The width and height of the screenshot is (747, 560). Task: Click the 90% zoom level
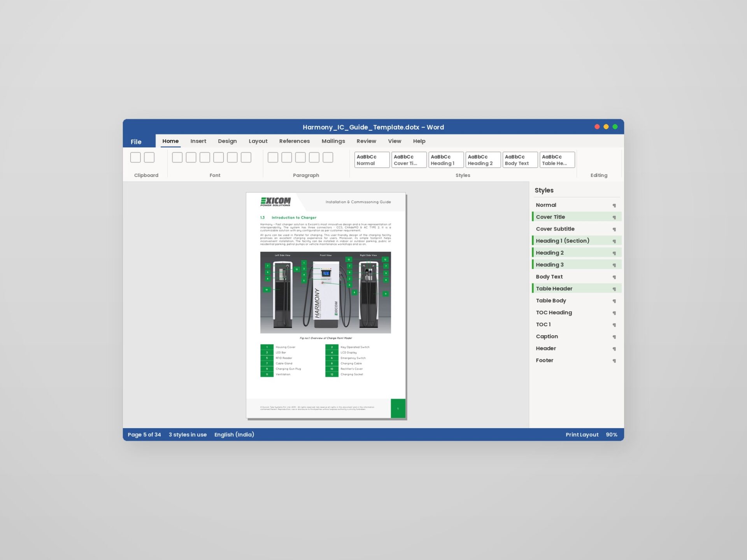pos(612,435)
